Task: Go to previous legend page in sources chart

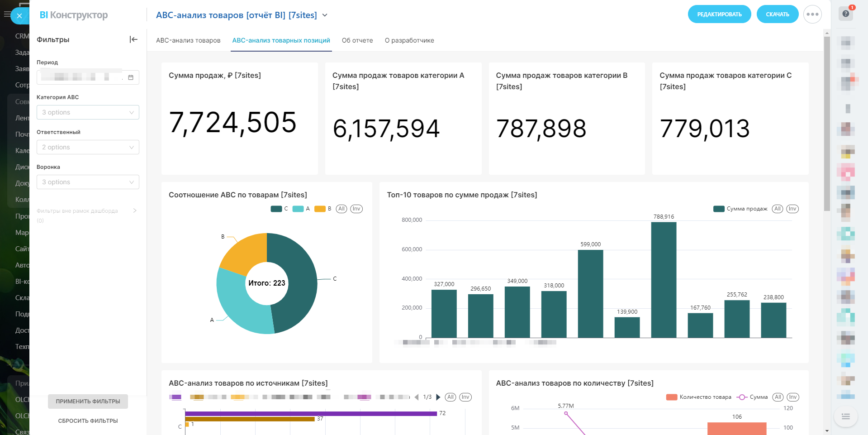Action: [x=417, y=397]
